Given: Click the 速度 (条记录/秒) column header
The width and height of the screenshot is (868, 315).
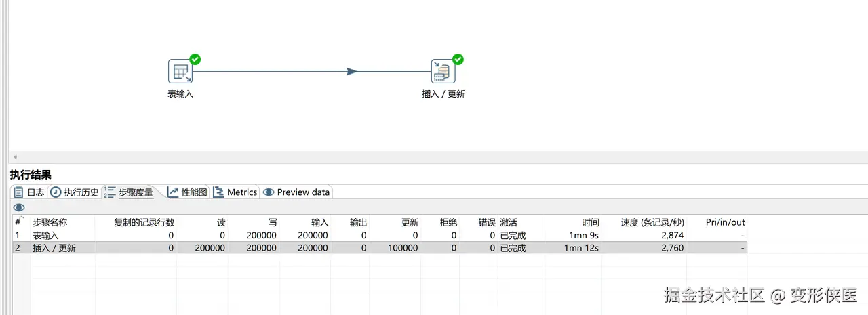Looking at the screenshot, I should pos(644,222).
